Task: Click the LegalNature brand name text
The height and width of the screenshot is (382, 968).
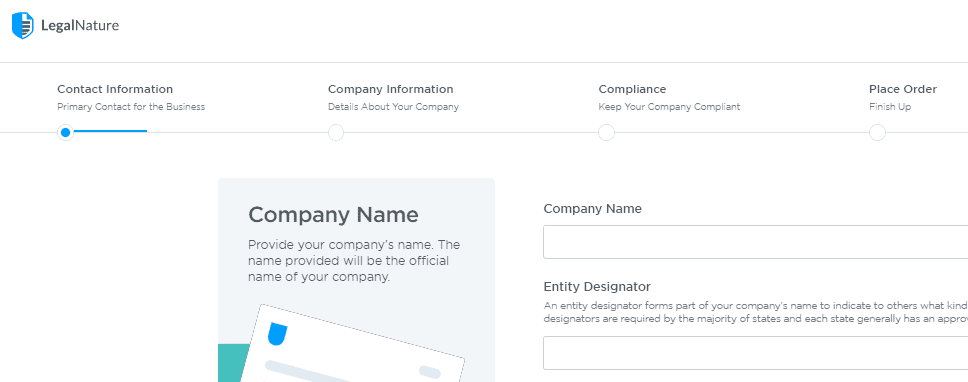Action: point(80,26)
